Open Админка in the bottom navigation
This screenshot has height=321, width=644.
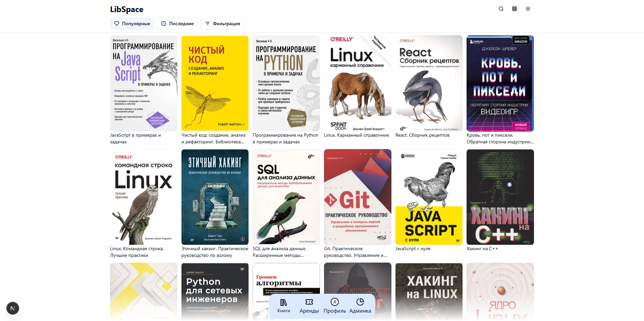pyautogui.click(x=360, y=306)
